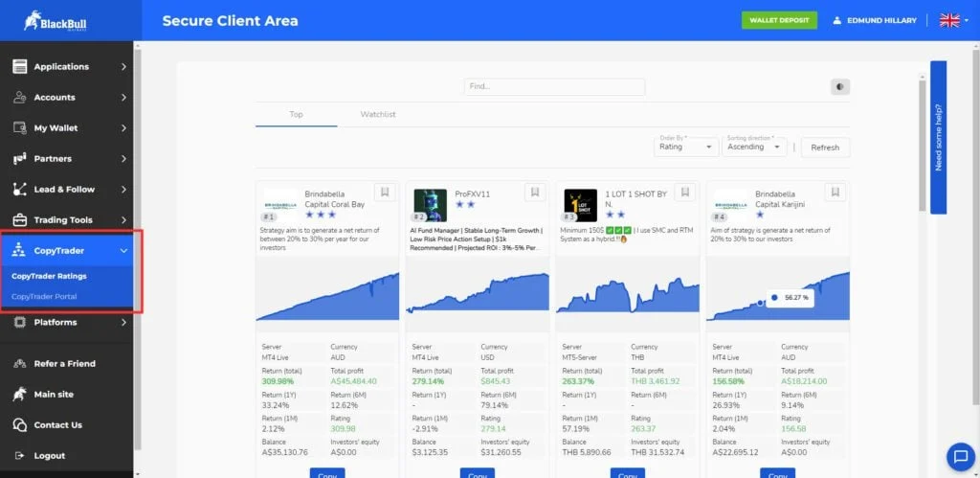Click the BlackBull Markets logo
Image resolution: width=980 pixels, height=478 pixels.
pos(55,21)
